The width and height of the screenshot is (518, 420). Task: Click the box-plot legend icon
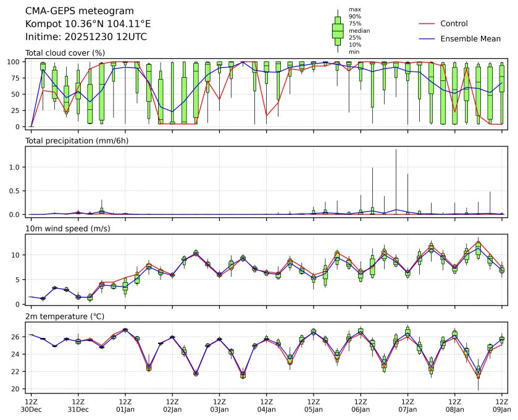[x=338, y=31]
